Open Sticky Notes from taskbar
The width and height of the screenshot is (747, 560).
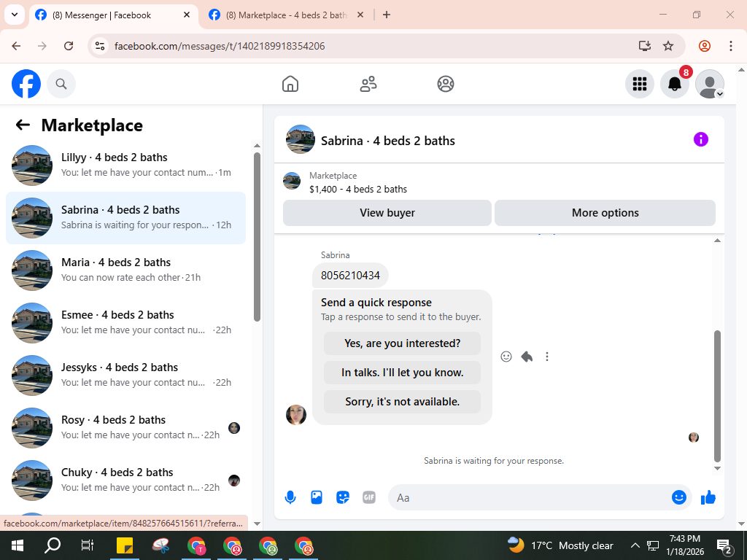(125, 545)
